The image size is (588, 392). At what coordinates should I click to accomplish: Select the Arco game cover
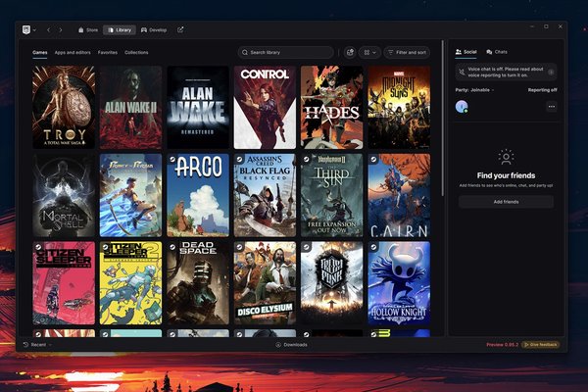tap(198, 195)
